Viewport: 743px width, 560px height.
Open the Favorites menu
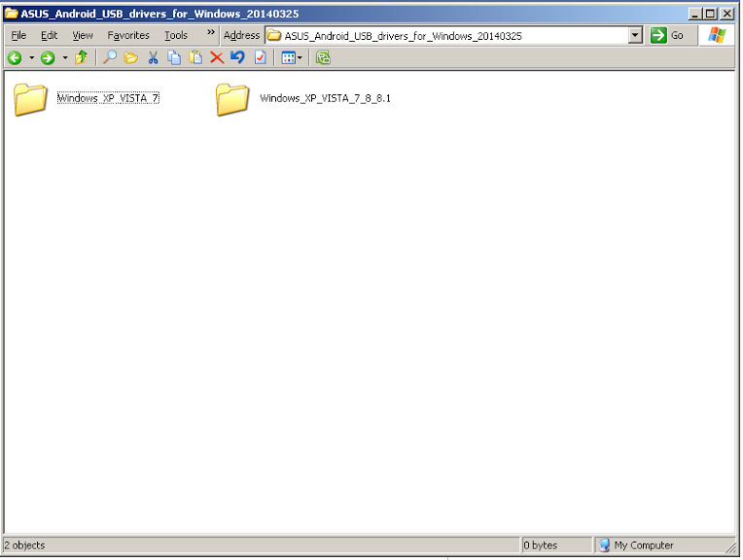tap(128, 36)
